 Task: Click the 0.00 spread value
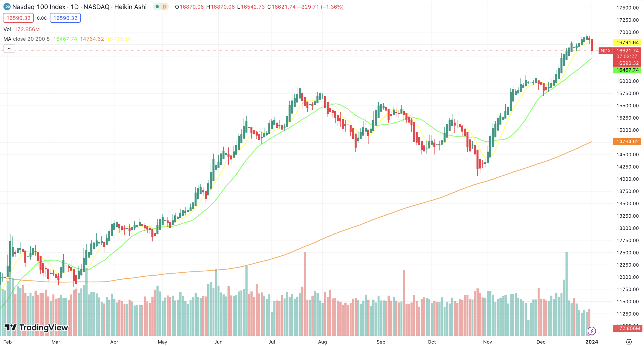[42, 18]
